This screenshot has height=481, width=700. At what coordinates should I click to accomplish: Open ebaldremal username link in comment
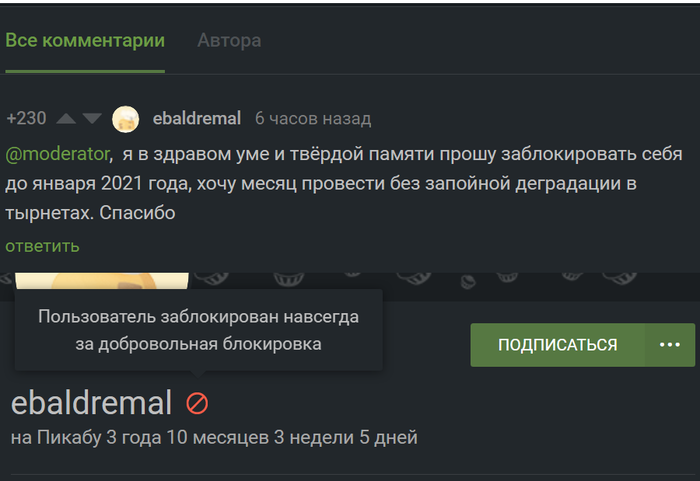click(x=196, y=118)
